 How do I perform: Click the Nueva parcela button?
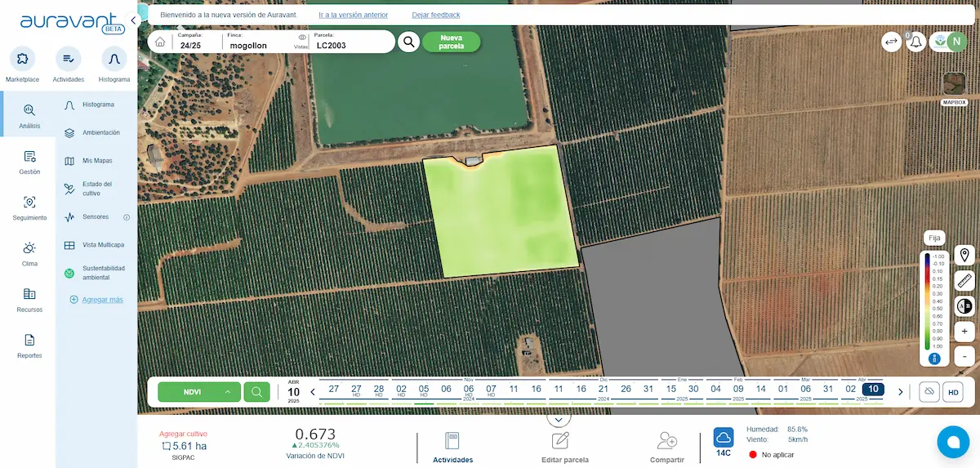(x=451, y=42)
